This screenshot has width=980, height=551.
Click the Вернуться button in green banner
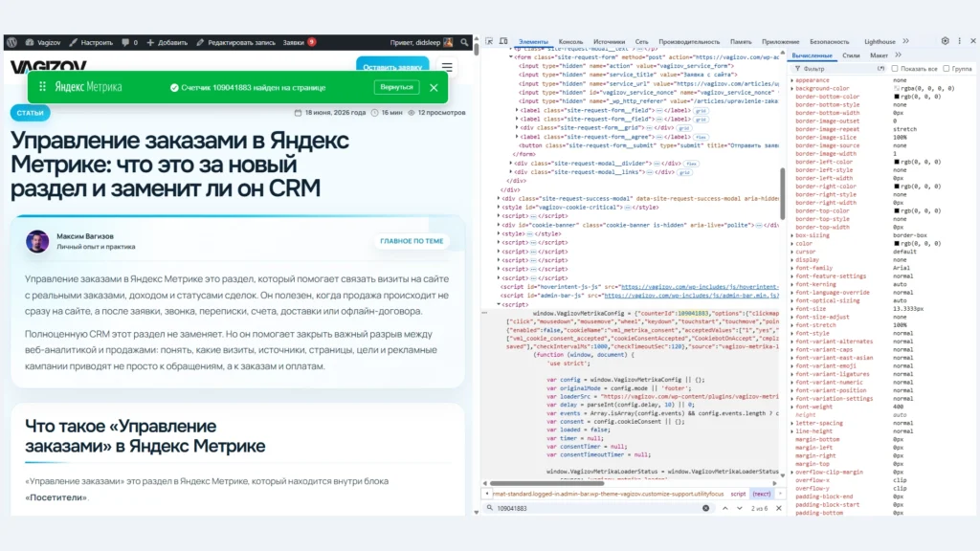coord(396,87)
